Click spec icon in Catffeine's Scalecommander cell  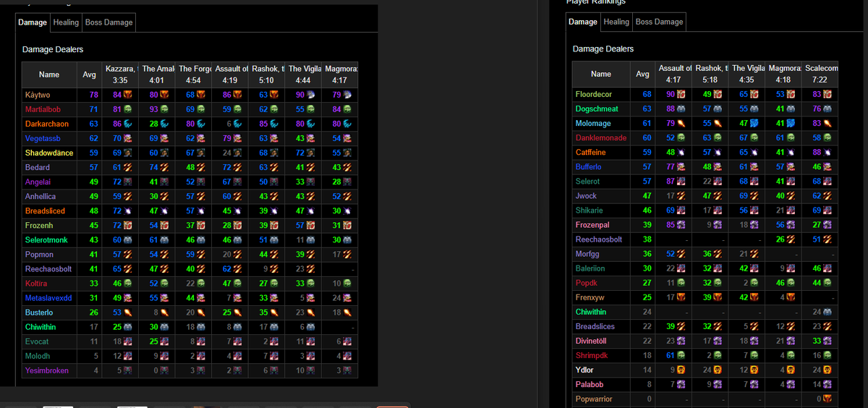[827, 153]
